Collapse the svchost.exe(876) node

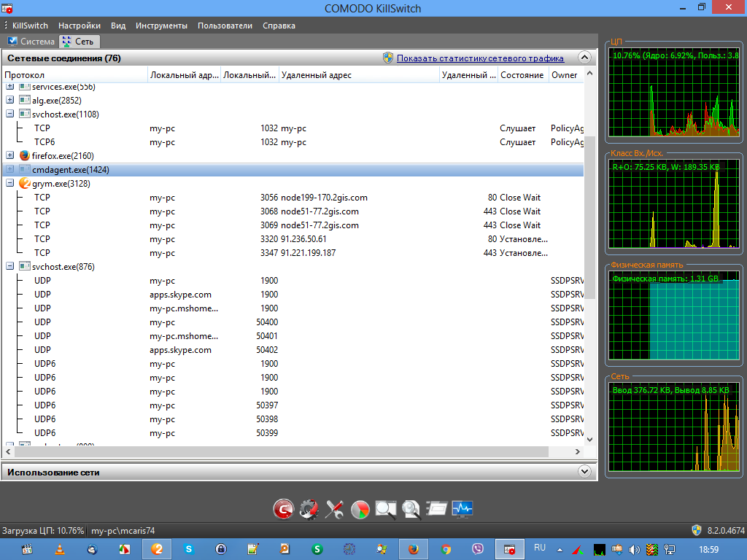[x=10, y=266]
